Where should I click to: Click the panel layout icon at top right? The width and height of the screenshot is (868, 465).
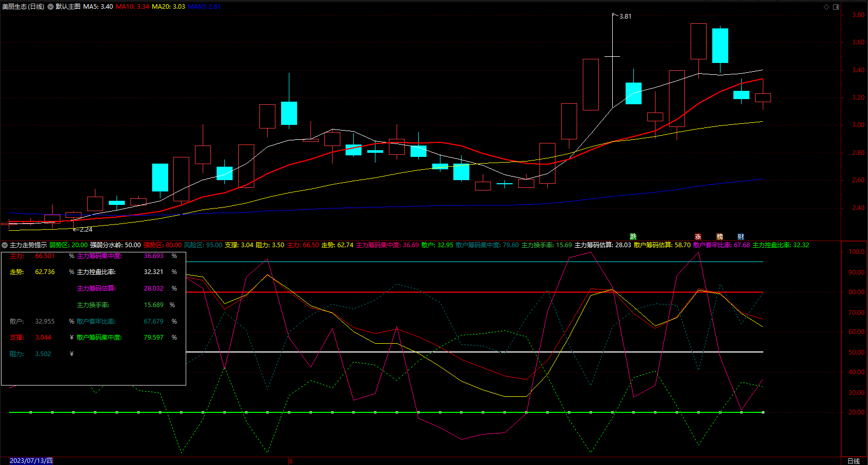tap(836, 7)
